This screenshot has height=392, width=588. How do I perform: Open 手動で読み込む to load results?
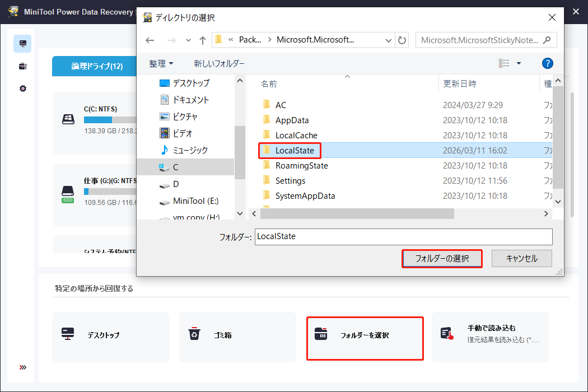point(491,337)
